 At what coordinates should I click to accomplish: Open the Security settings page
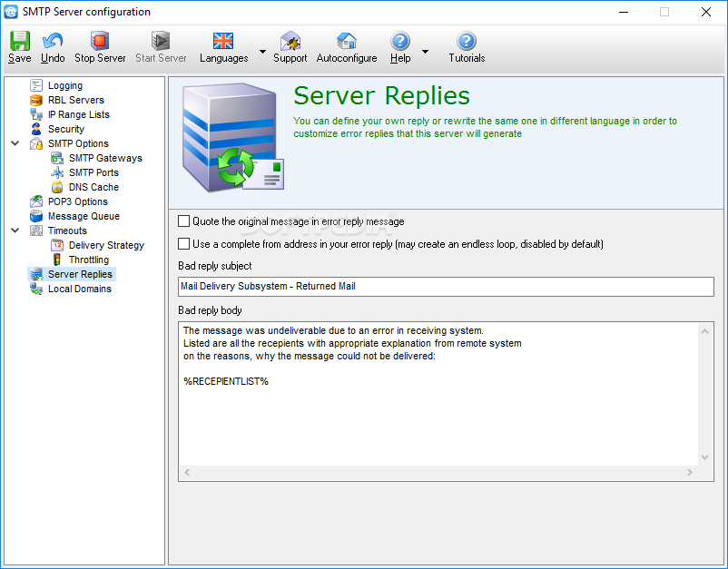point(66,129)
